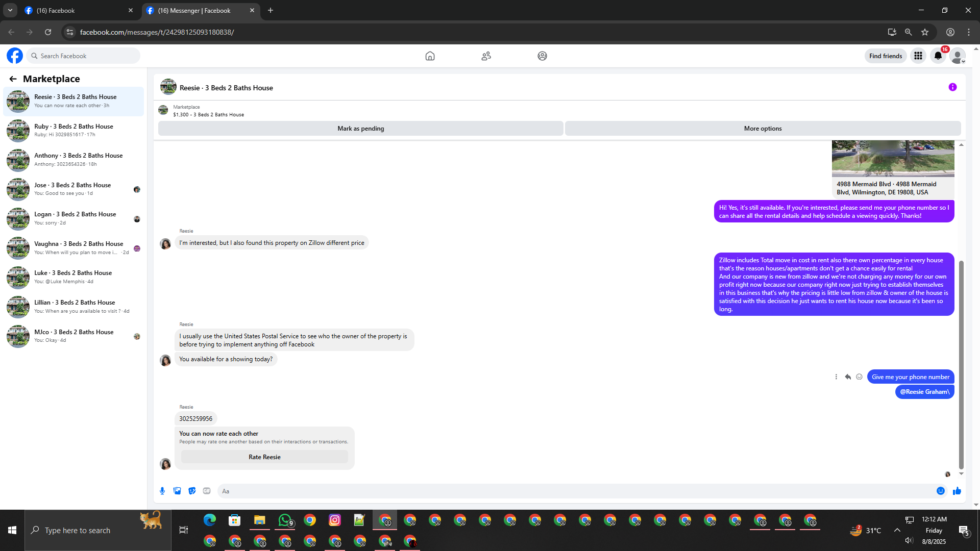Open account profile dropdown menu
Image resolution: width=980 pixels, height=551 pixels.
click(958, 56)
